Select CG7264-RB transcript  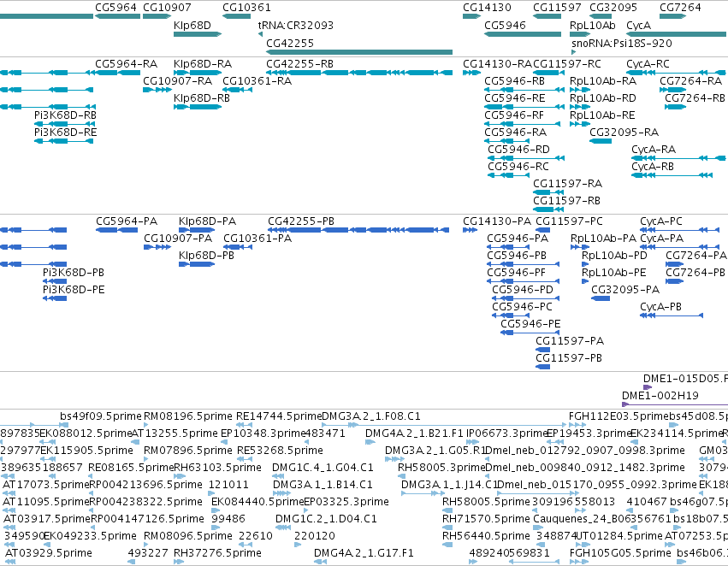click(x=676, y=107)
